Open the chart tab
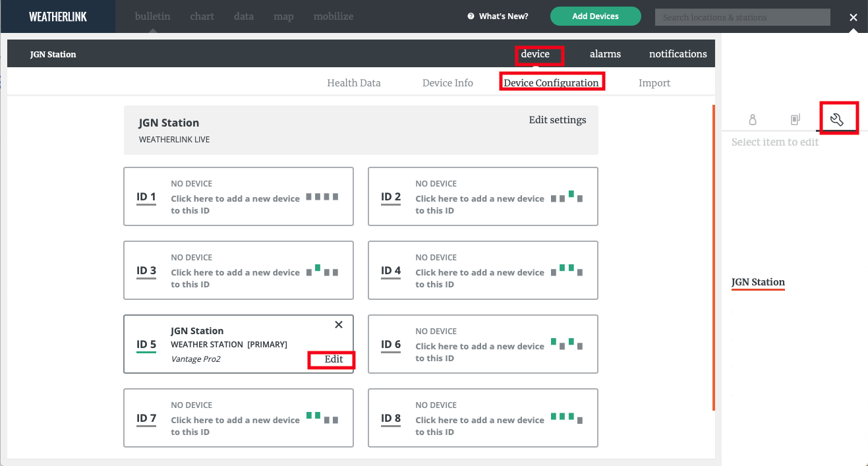 (x=202, y=16)
